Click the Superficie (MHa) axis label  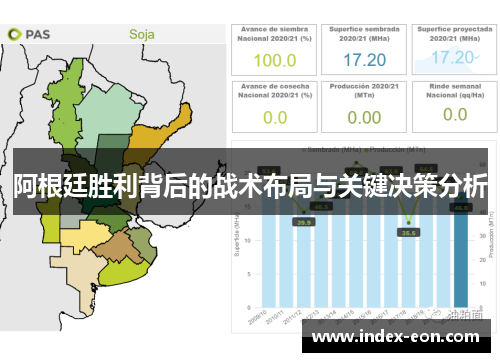point(237,234)
